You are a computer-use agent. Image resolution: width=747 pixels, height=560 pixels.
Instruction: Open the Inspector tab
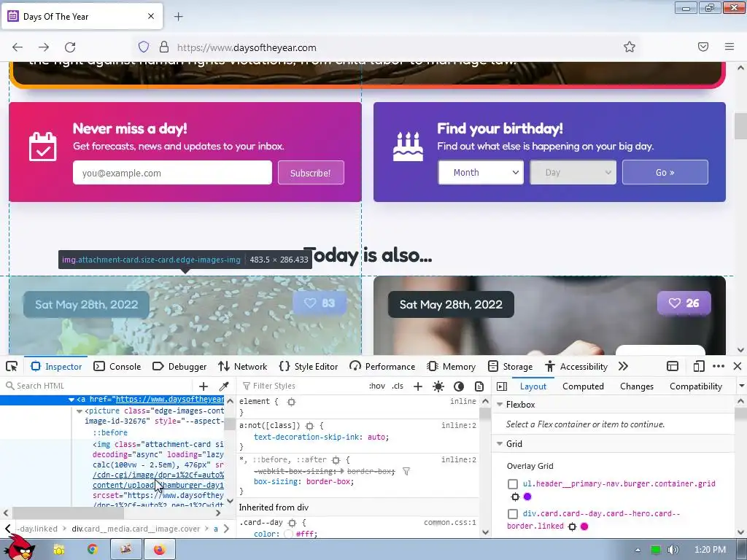56,366
